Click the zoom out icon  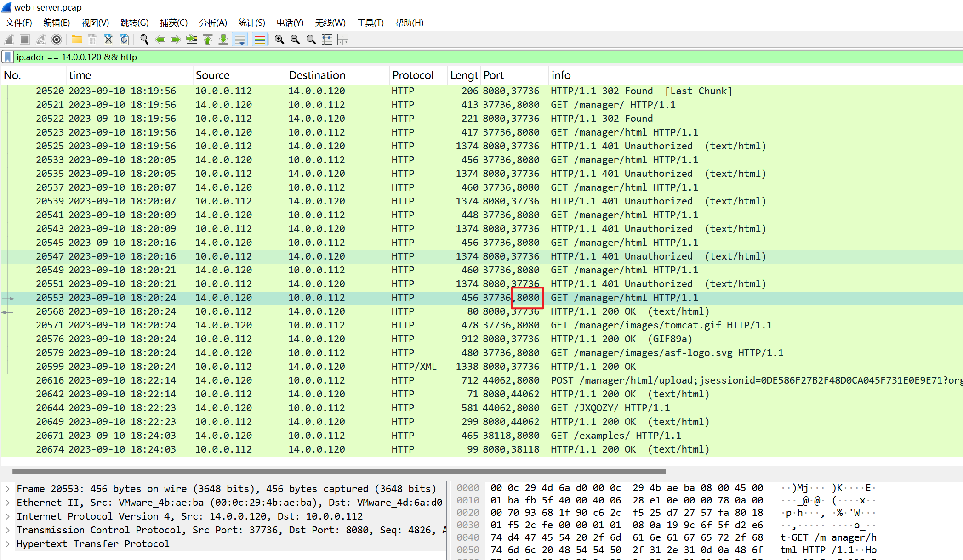pyautogui.click(x=295, y=40)
